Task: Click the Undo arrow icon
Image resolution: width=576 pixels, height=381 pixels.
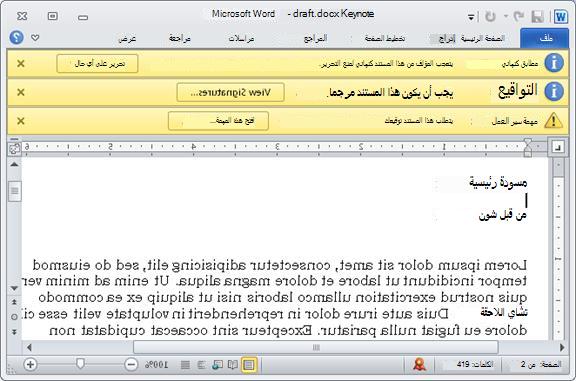Action: pos(519,16)
